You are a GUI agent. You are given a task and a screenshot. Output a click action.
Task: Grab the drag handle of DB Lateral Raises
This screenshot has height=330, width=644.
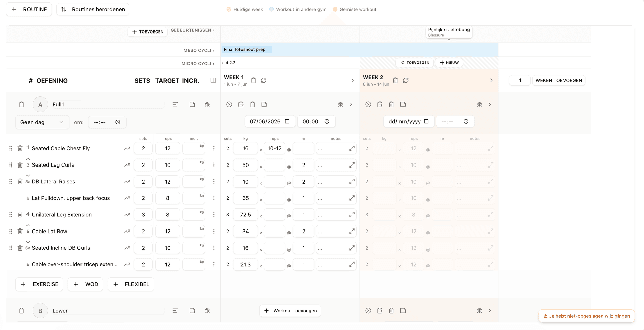point(11,181)
